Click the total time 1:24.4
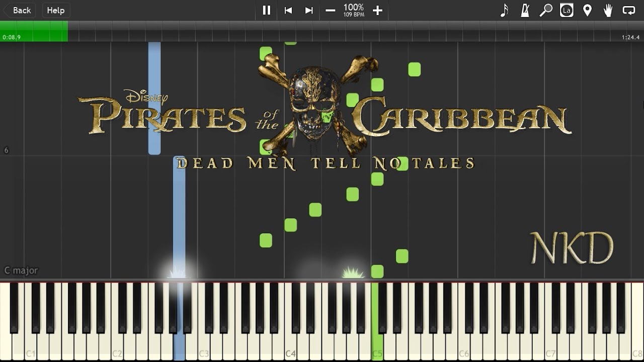The height and width of the screenshot is (362, 644). click(x=631, y=37)
